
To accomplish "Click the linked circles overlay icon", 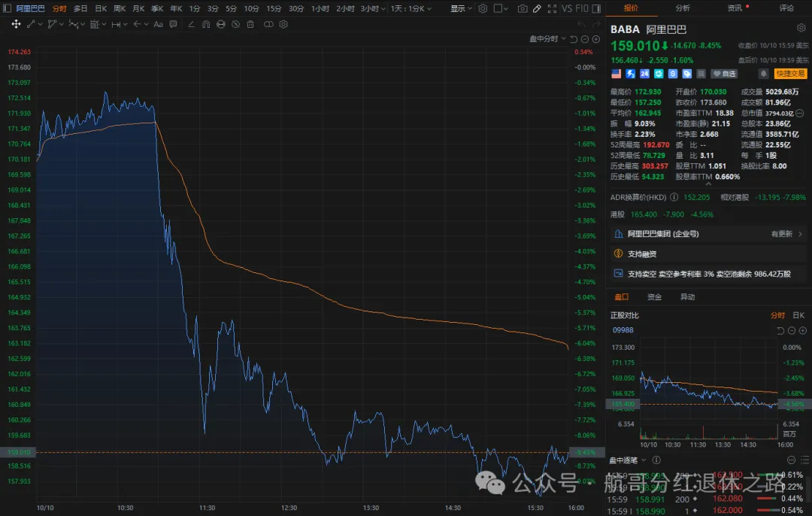I will tap(268, 24).
